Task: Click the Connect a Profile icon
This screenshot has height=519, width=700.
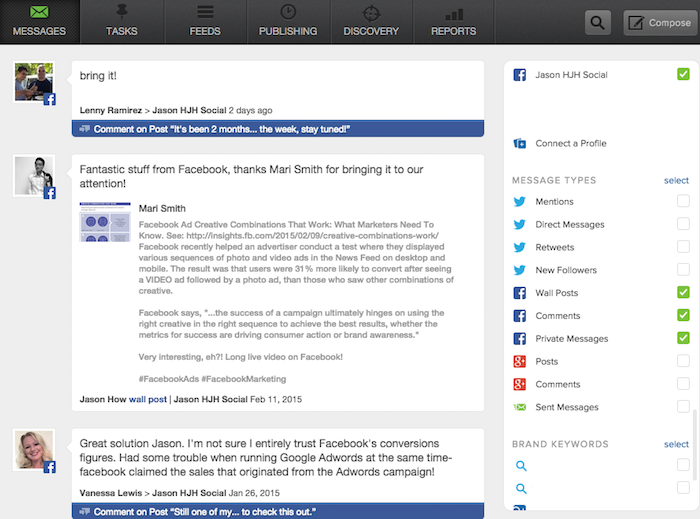Action: pos(520,143)
